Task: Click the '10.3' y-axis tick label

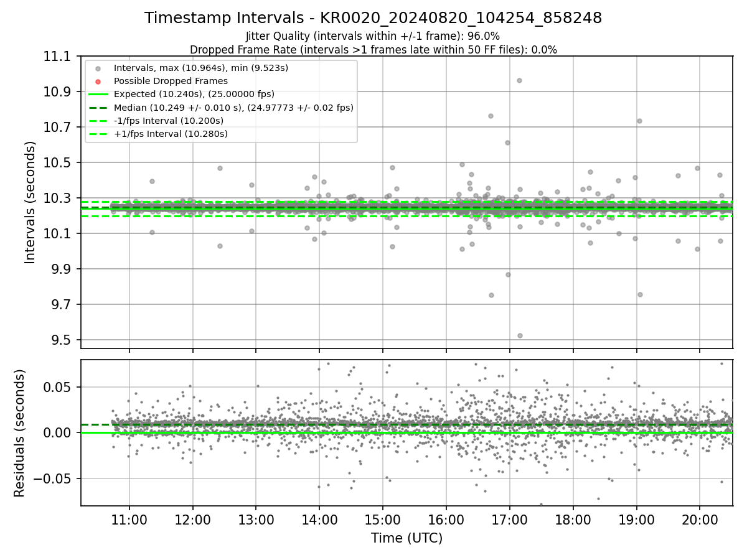Action: (58, 198)
